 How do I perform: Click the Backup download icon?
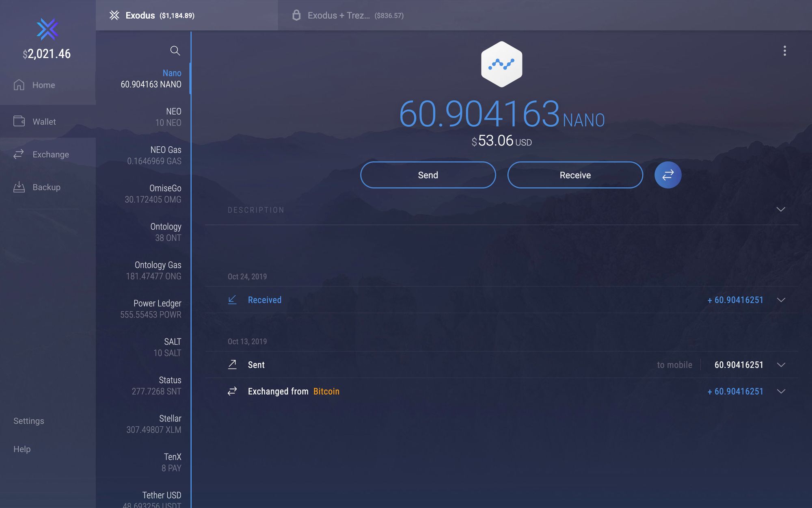[19, 187]
